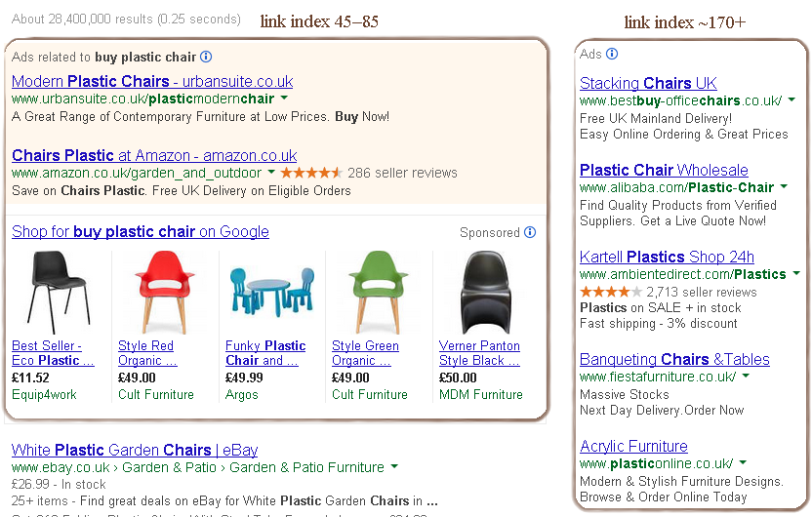Open the amazon.co.uk ad URL dropdown arrow

point(270,173)
